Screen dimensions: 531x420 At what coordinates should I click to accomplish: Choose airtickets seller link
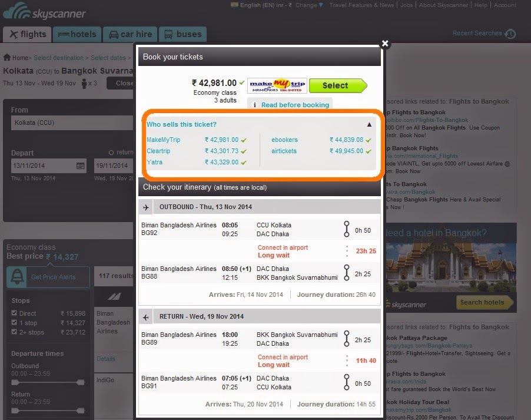click(x=284, y=151)
